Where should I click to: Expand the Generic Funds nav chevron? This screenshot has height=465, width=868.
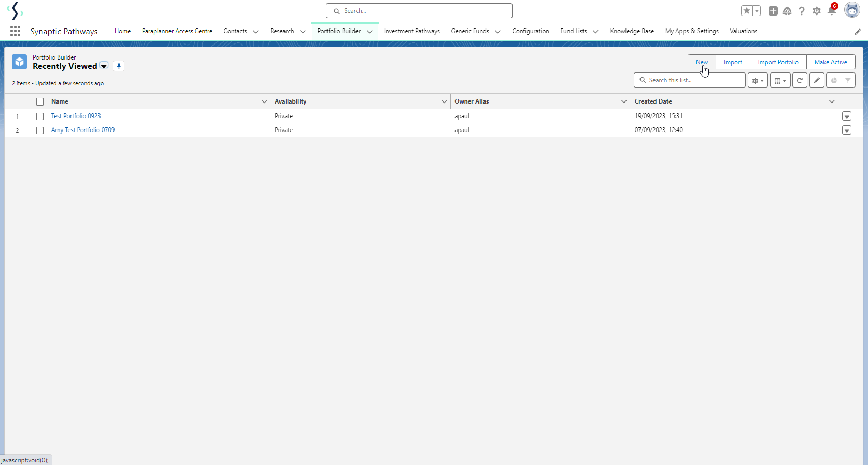tap(497, 32)
